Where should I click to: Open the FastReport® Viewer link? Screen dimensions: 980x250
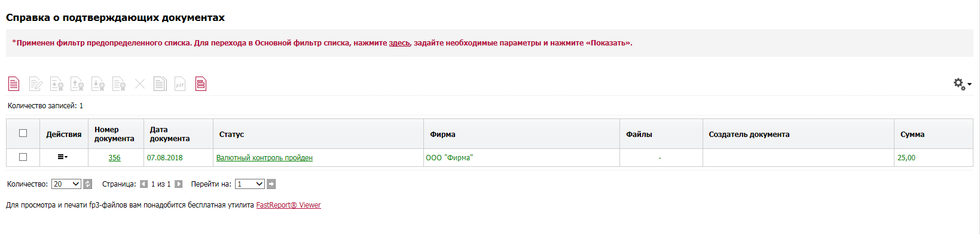pos(288,205)
